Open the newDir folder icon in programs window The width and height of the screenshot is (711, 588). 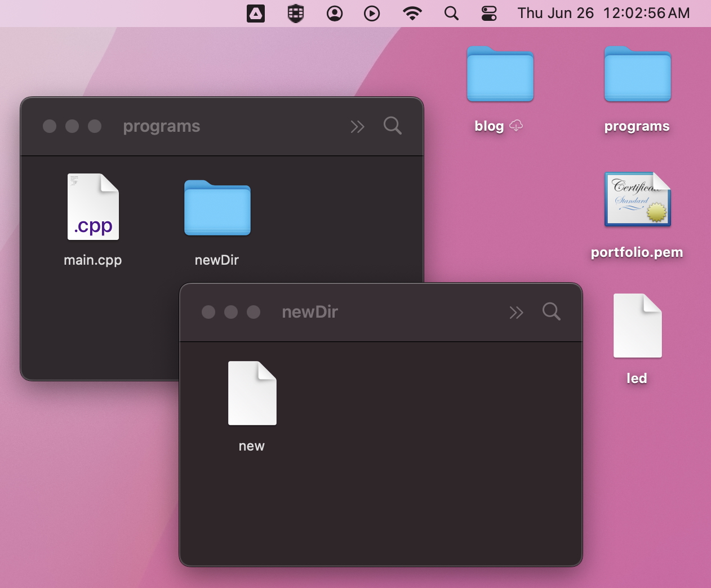click(x=217, y=208)
